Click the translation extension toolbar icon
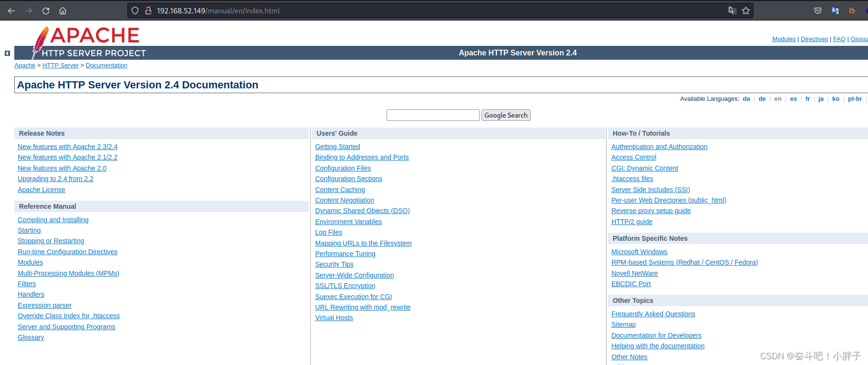This screenshot has height=365, width=868. [835, 11]
